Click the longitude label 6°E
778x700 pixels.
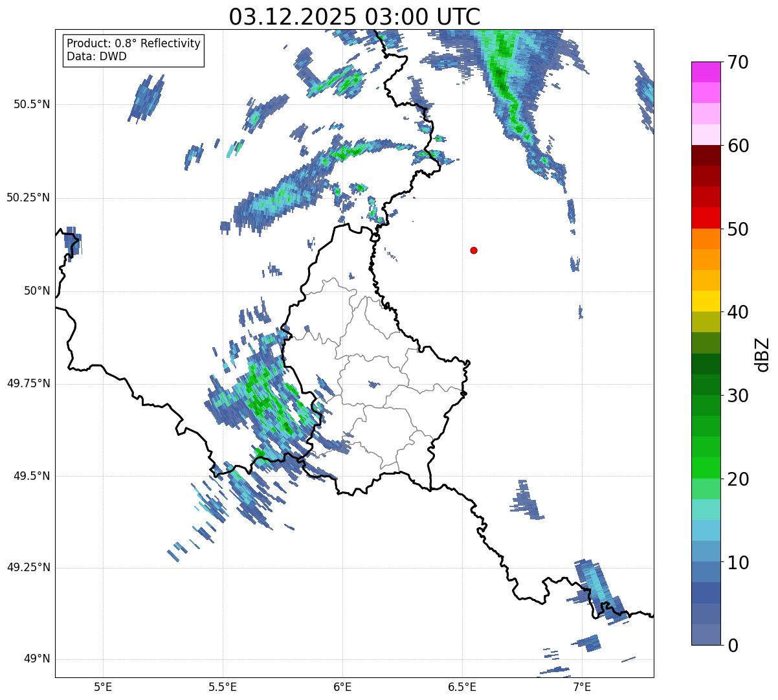pos(342,686)
